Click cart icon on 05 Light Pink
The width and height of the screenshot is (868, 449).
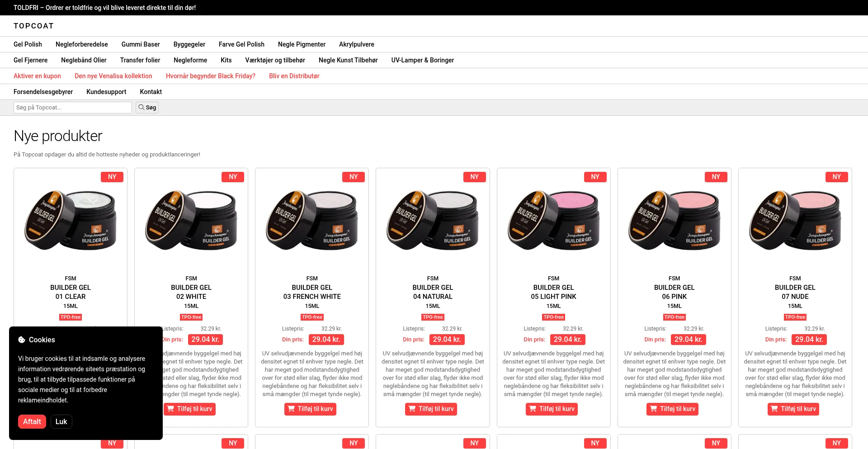click(x=533, y=409)
